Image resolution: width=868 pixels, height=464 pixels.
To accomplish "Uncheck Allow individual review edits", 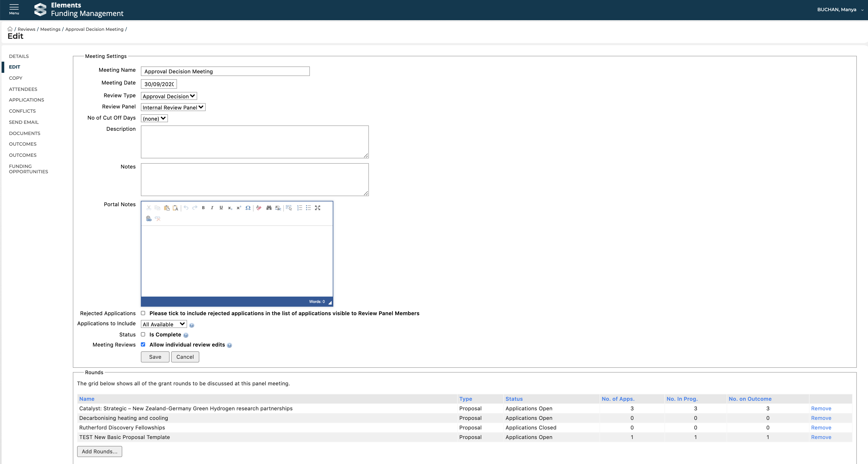I will pos(143,344).
